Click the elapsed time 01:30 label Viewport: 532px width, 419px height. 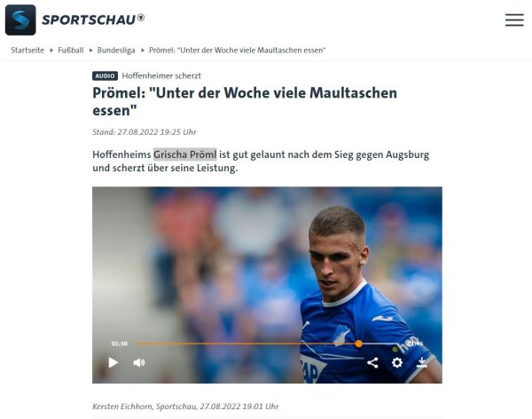click(x=120, y=344)
